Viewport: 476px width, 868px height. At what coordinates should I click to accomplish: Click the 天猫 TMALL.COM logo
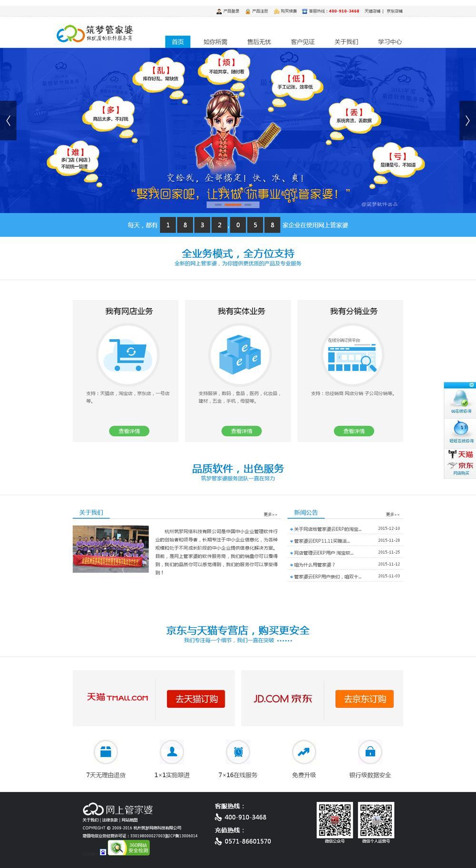coord(117,698)
